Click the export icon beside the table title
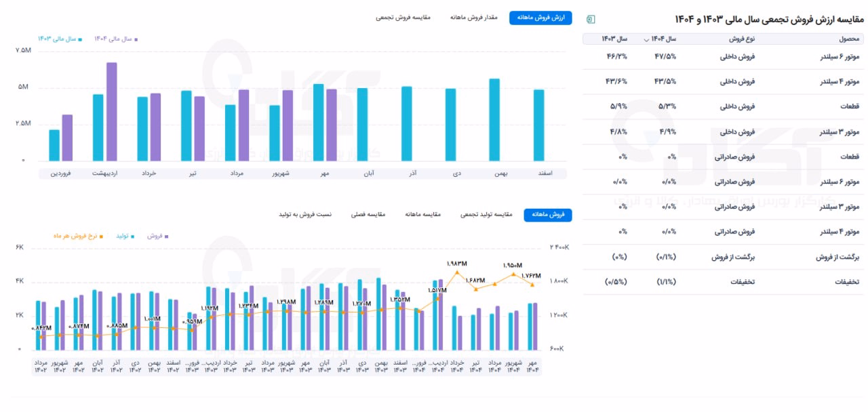Viewport: 868px width, 412px height. (591, 19)
